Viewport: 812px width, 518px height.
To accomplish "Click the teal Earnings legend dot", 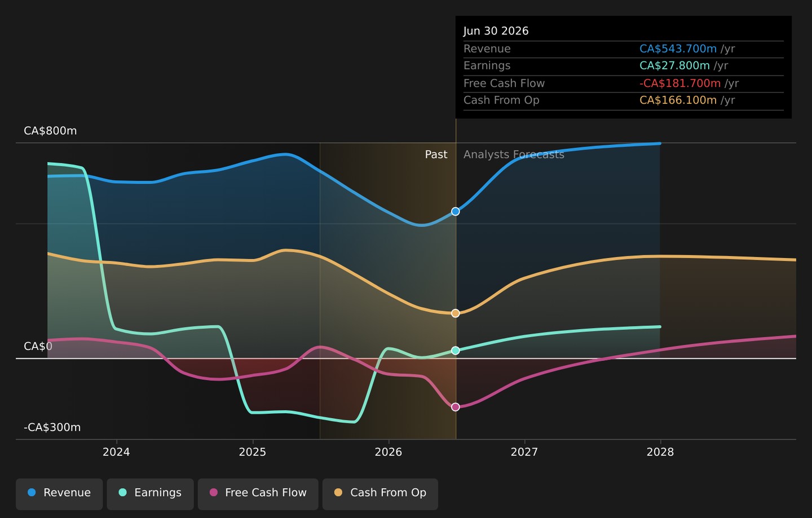I will 122,493.
